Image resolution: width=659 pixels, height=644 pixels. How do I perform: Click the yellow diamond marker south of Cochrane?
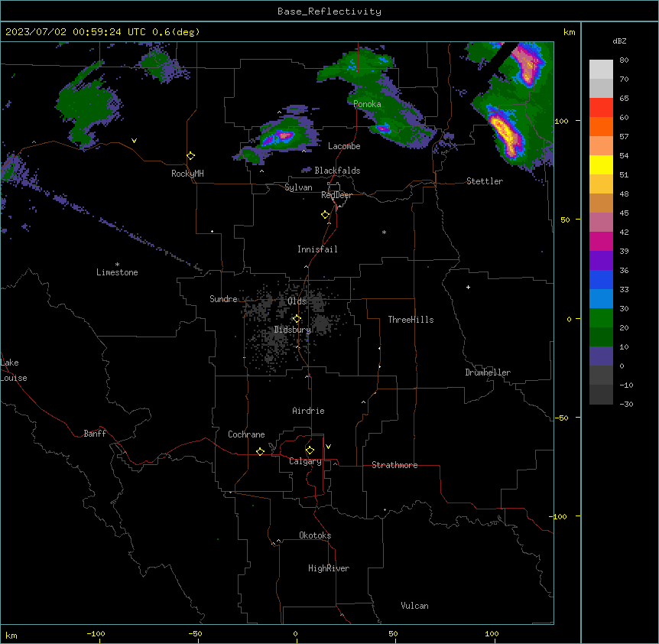[260, 451]
